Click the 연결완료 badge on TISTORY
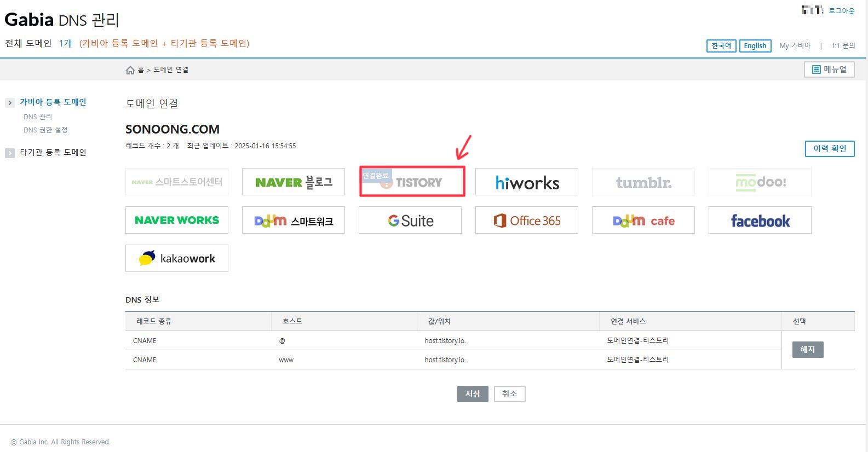 coord(376,176)
